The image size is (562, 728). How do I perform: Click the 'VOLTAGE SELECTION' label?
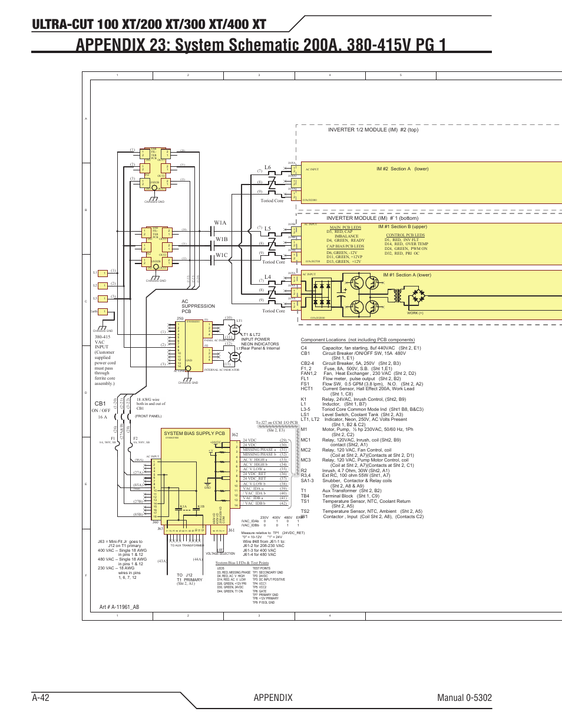coord(220,554)
